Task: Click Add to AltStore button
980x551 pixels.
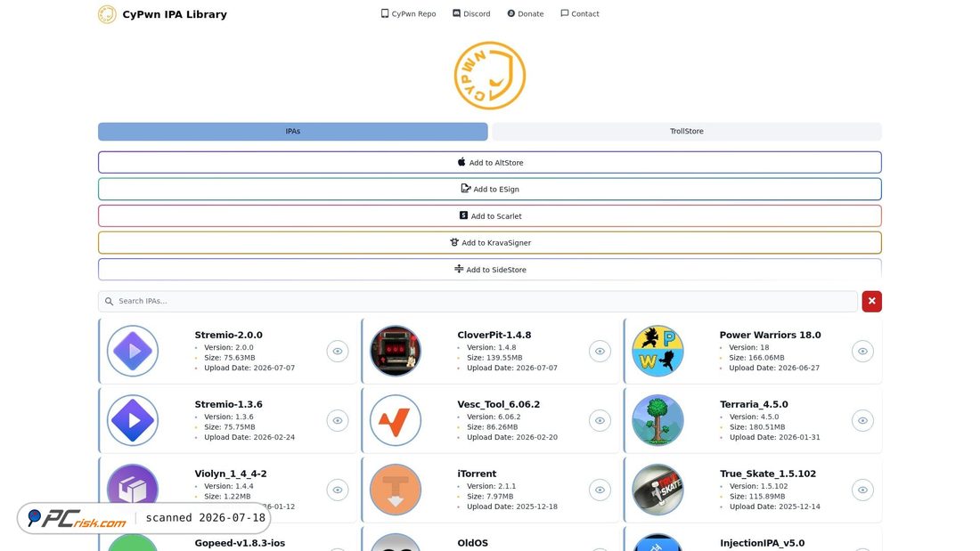Action: click(489, 162)
